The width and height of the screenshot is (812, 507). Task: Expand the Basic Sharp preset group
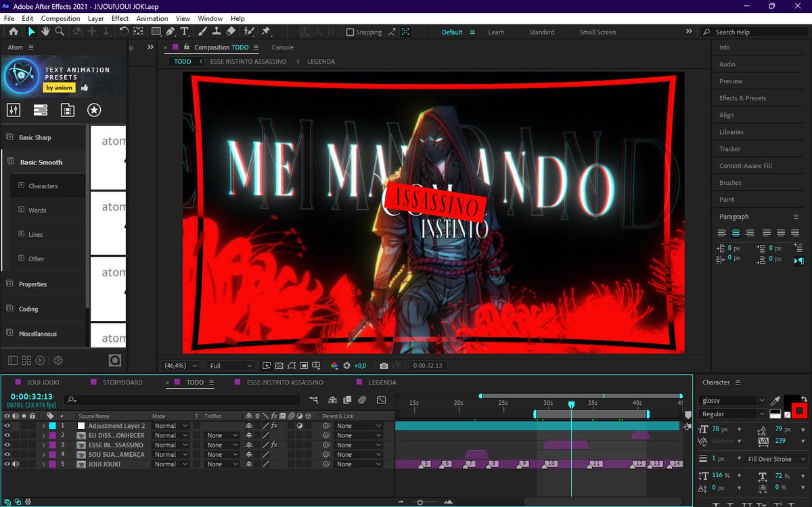click(35, 137)
